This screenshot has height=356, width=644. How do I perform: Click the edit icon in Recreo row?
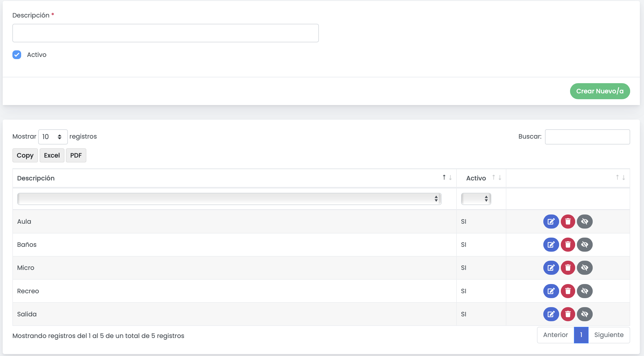coord(551,291)
